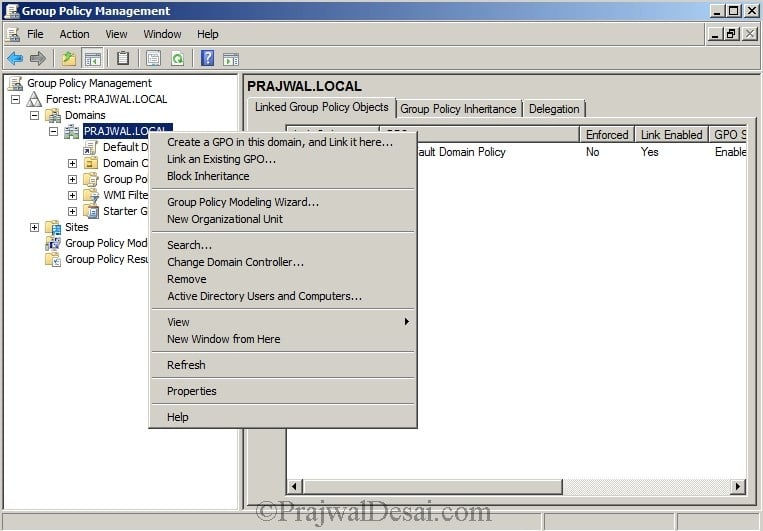Expand the Starter GPOs node
Screen dimensions: 763x531
[73, 211]
